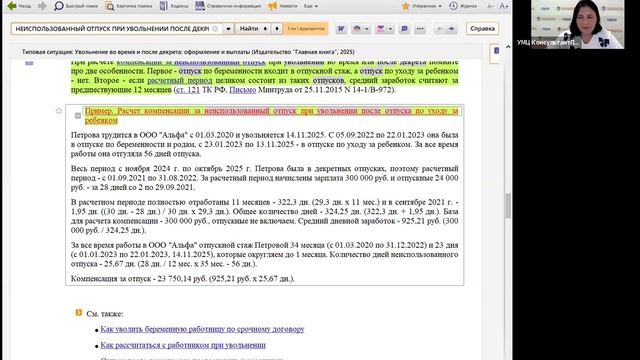Export document to Word
Screen dimensions: 640x360
pyautogui.click(x=341, y=29)
